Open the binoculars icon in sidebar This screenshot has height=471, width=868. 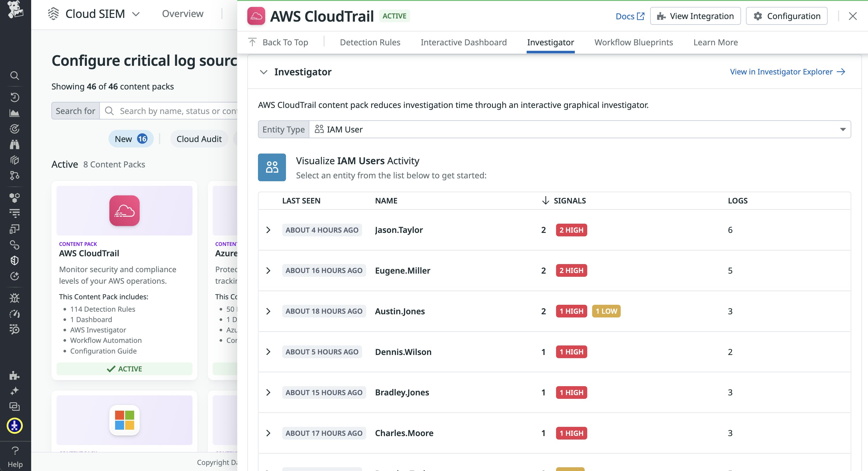point(14,145)
